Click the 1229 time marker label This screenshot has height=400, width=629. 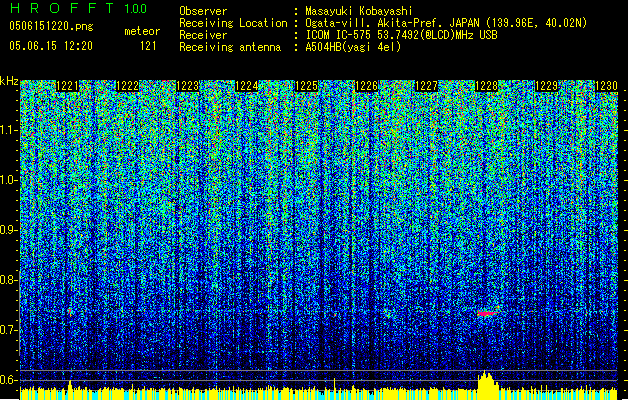pyautogui.click(x=546, y=86)
